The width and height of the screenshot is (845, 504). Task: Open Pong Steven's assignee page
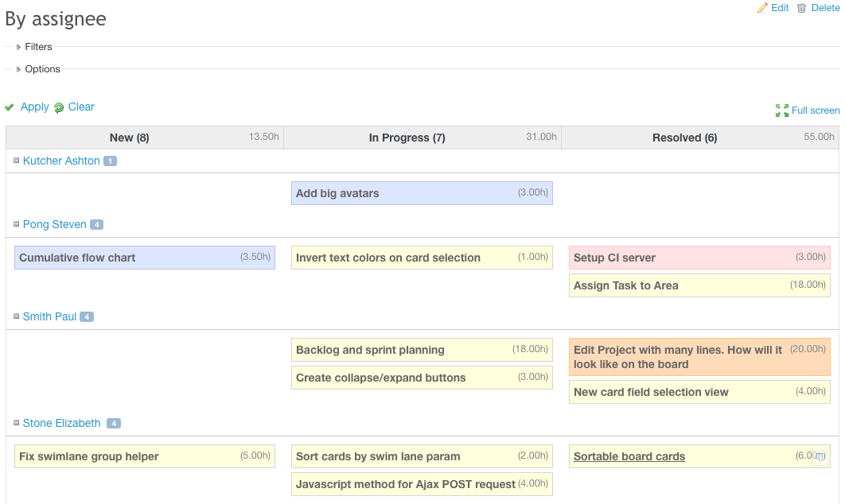[56, 224]
